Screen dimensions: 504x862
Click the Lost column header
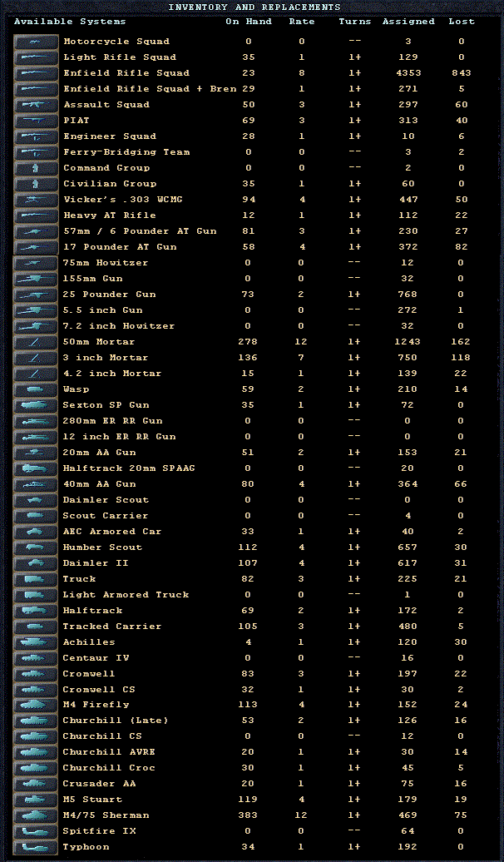[461, 22]
